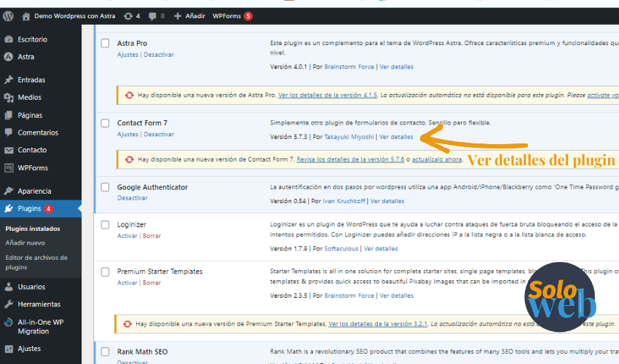Viewport: 619px width, 364px height.
Task: Click the Páginas pages icon
Action: pos(9,115)
